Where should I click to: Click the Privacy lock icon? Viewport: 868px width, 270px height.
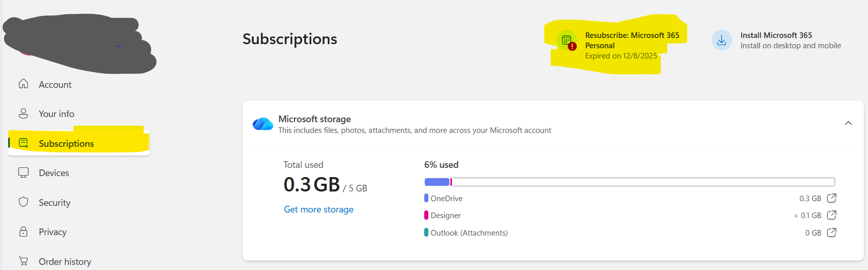point(24,232)
